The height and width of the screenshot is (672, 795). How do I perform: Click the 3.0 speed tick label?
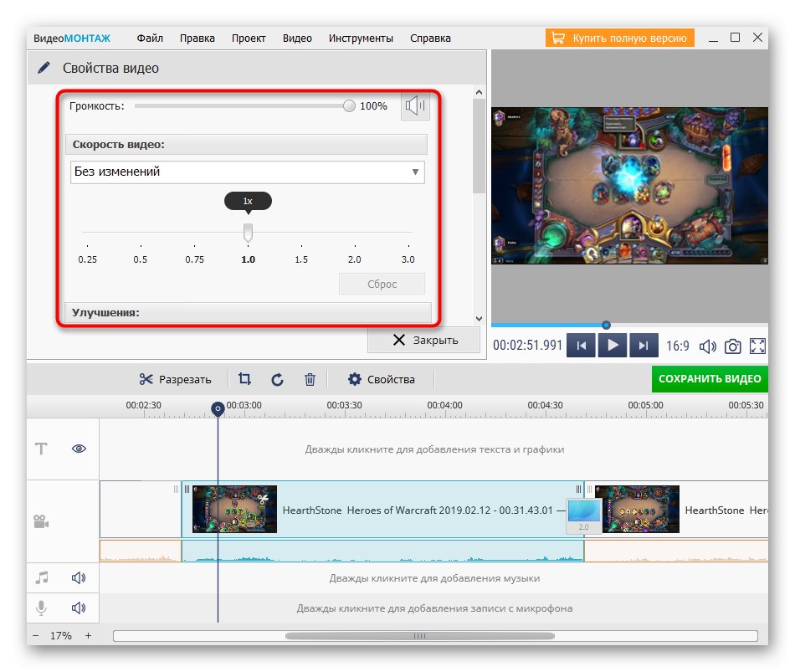click(408, 259)
